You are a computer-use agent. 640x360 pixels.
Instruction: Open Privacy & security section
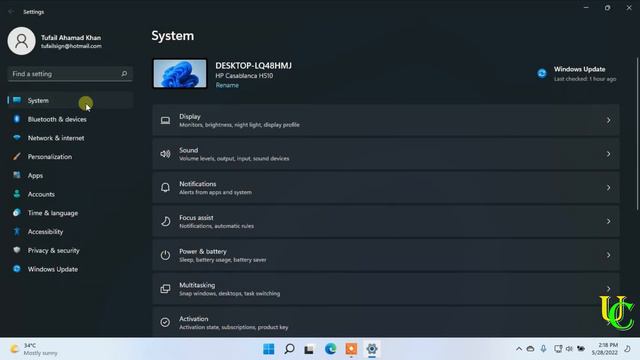[70, 251]
